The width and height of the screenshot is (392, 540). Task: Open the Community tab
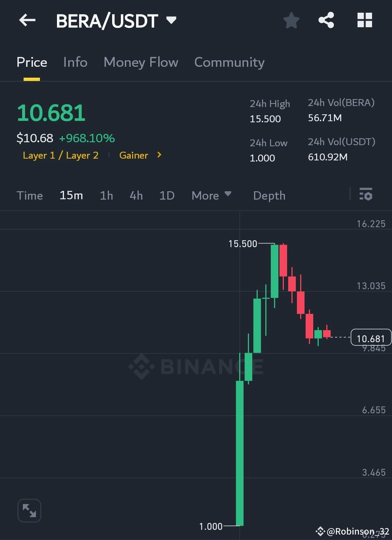[x=229, y=62]
